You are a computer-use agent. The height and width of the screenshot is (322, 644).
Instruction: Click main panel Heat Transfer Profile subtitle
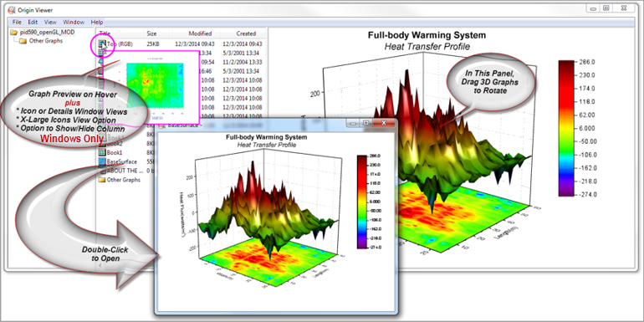coord(427,47)
